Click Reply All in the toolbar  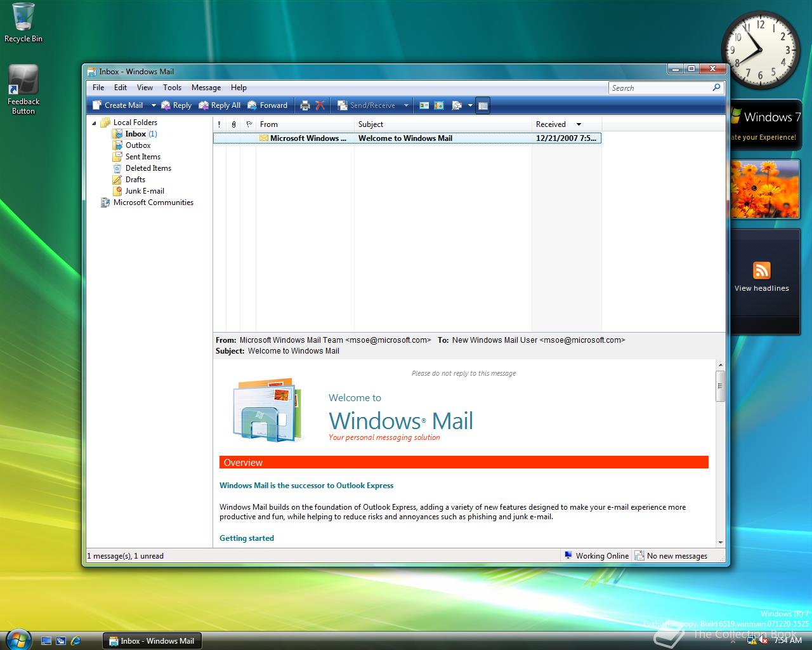pos(219,105)
